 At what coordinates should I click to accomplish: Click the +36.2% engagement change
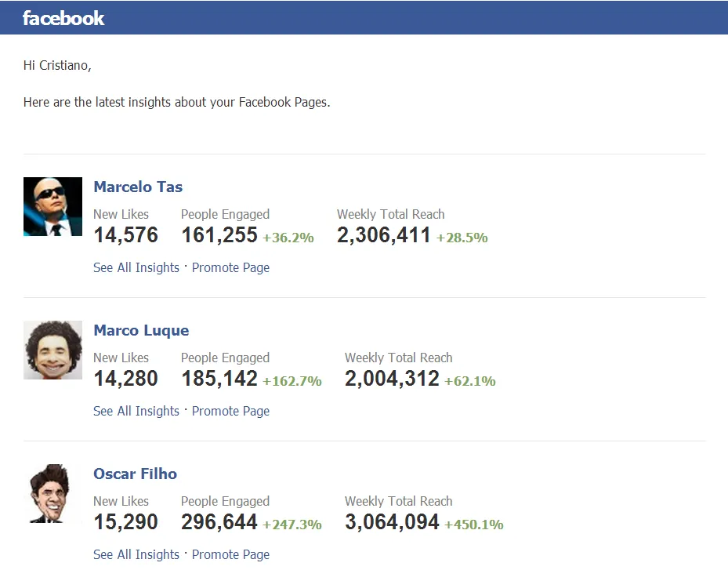(288, 238)
